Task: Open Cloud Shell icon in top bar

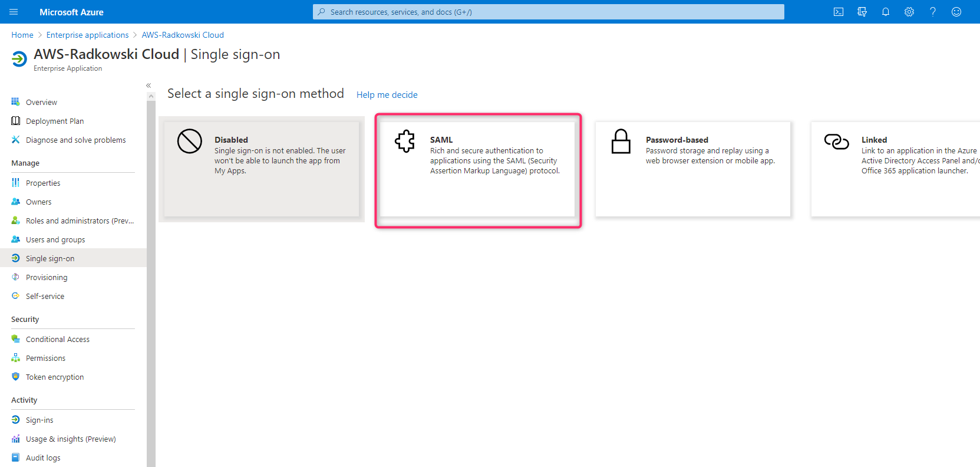Action: pos(839,12)
